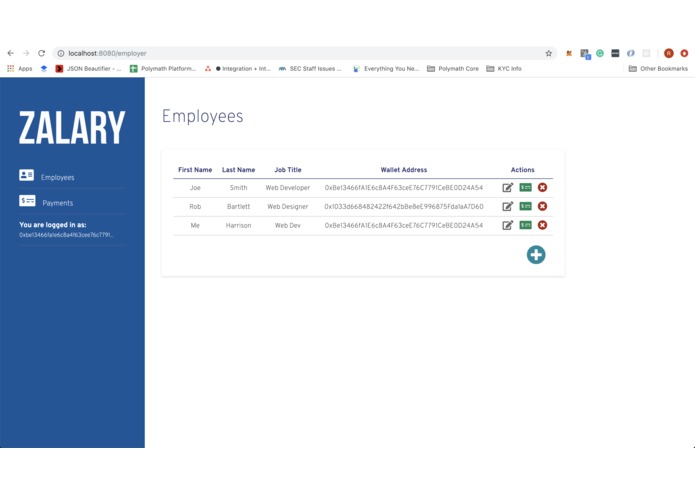Select the Web Dev job title
This screenshot has height=494, width=695.
pyautogui.click(x=288, y=226)
